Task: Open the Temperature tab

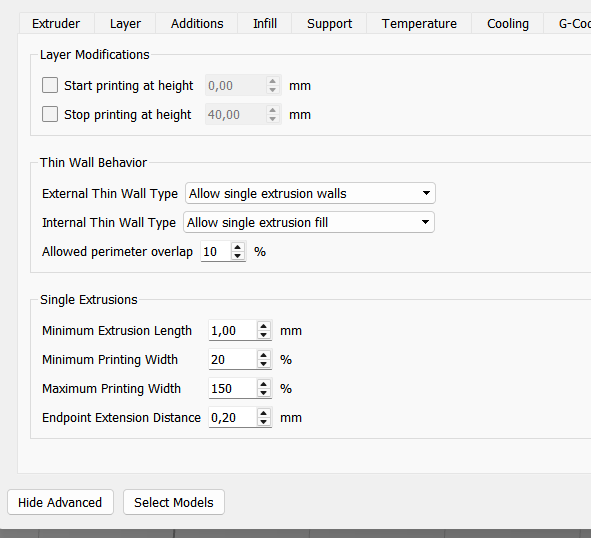Action: (x=419, y=24)
